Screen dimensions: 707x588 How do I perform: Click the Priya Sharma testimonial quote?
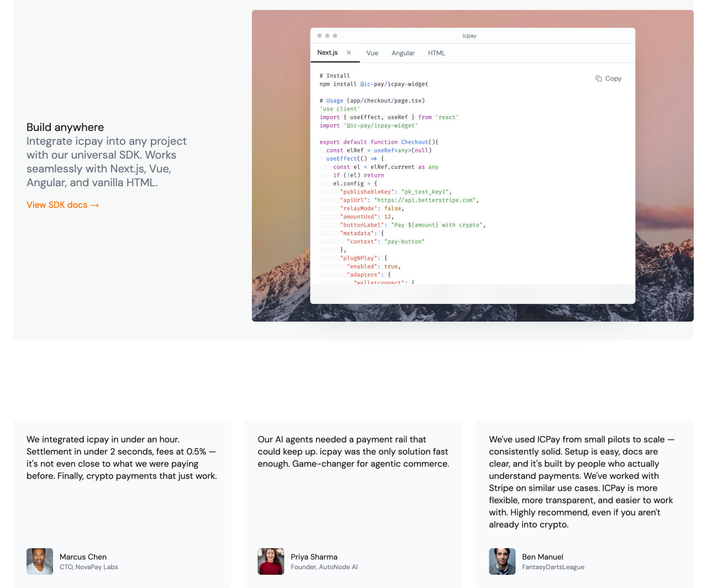pos(353,452)
